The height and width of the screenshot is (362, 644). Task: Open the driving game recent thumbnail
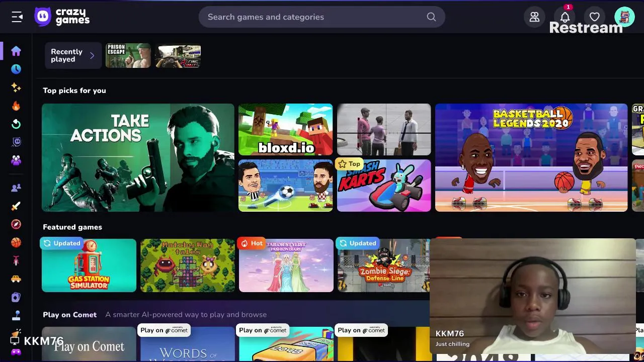tap(178, 55)
